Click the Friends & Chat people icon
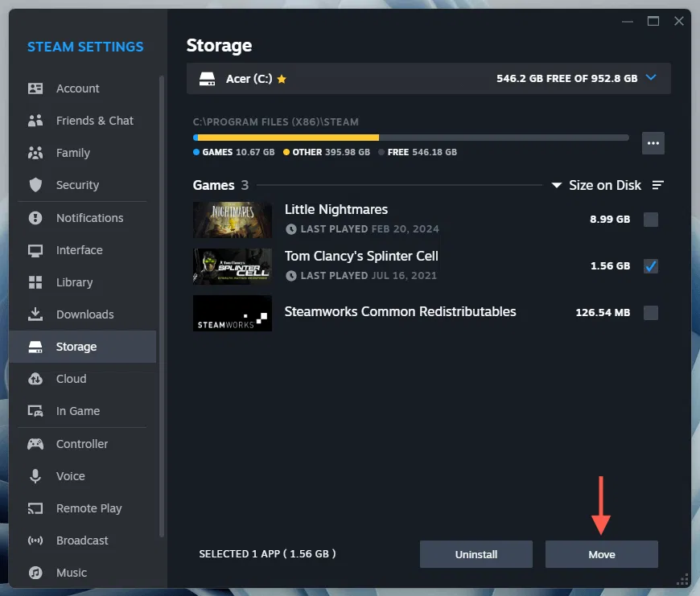Image resolution: width=700 pixels, height=596 pixels. pos(35,121)
